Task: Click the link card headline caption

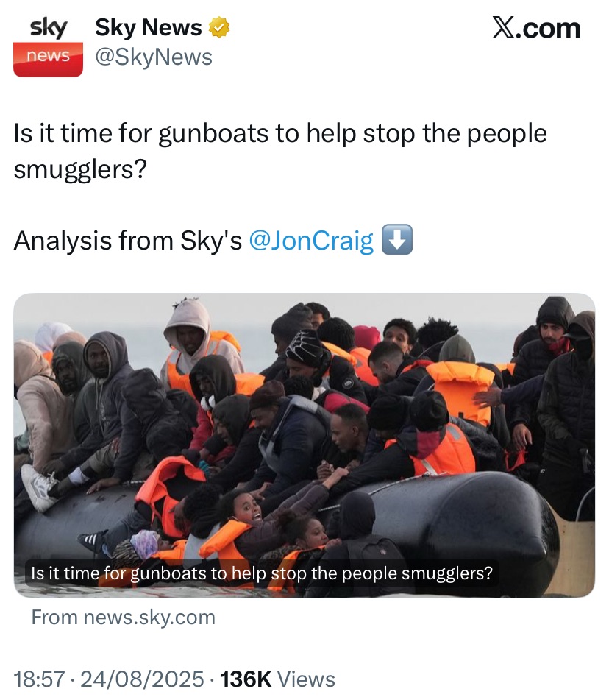Action: click(262, 573)
